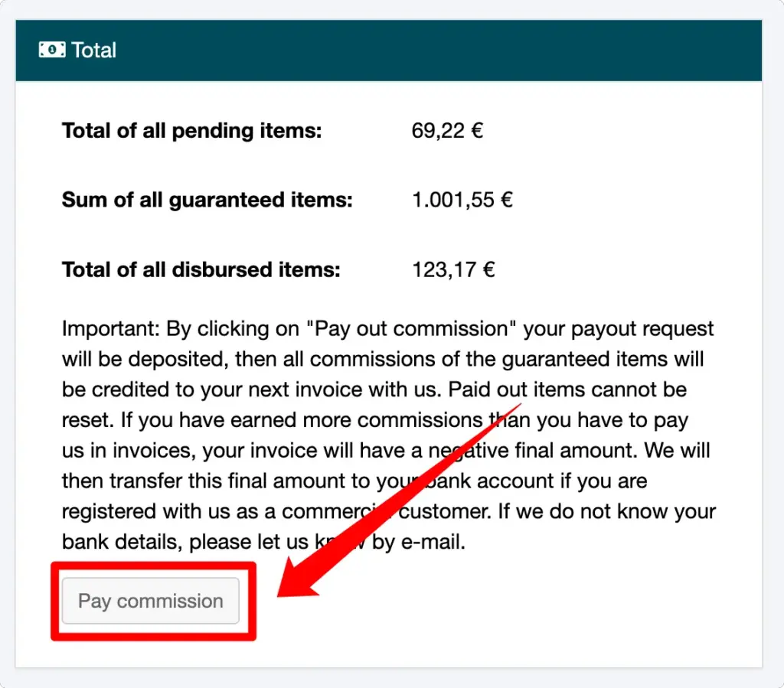Click the "Total of all disbursed items:" label

(201, 270)
